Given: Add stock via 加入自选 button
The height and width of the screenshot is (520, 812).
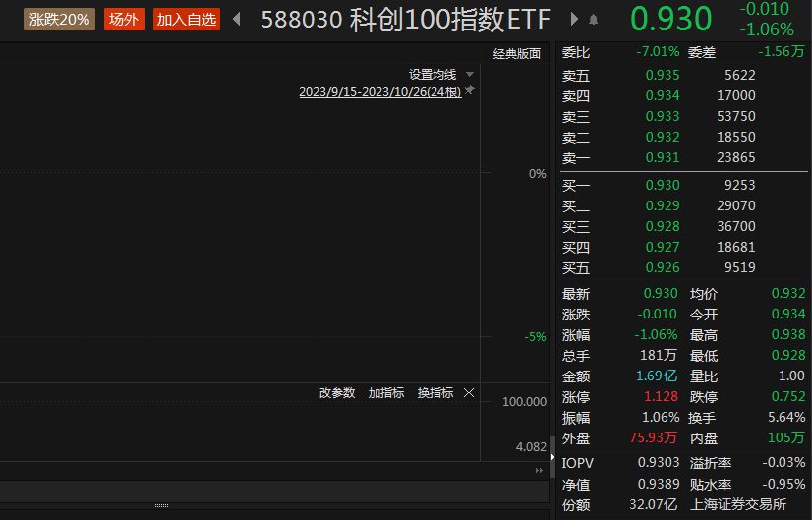Looking at the screenshot, I should pyautogui.click(x=187, y=19).
